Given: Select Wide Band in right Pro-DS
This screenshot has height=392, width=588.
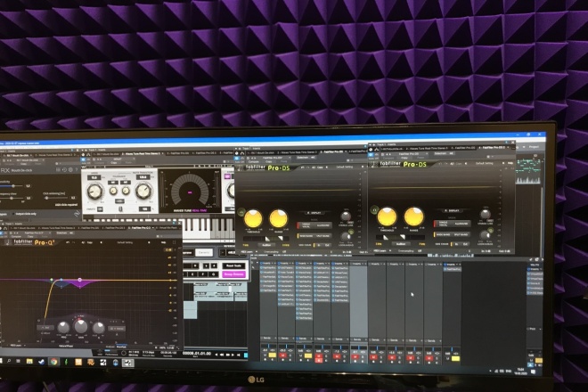Looking at the screenshot, I should (x=443, y=234).
